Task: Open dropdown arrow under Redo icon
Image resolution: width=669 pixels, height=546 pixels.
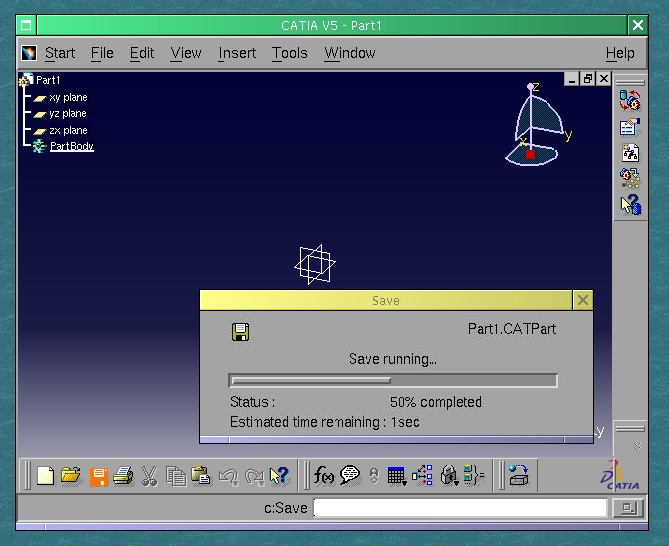Action: [x=261, y=483]
